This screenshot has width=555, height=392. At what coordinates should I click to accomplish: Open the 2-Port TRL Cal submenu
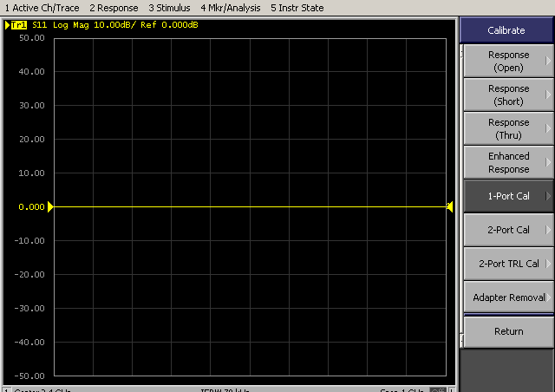click(508, 264)
